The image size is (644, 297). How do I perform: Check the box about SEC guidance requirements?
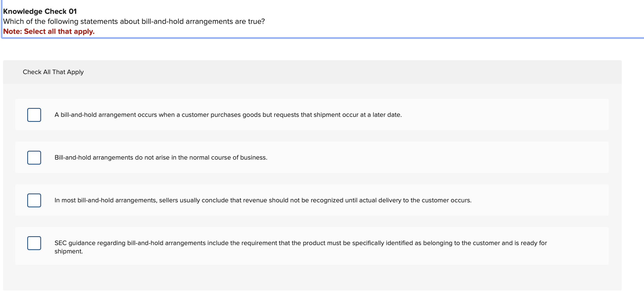click(x=34, y=243)
